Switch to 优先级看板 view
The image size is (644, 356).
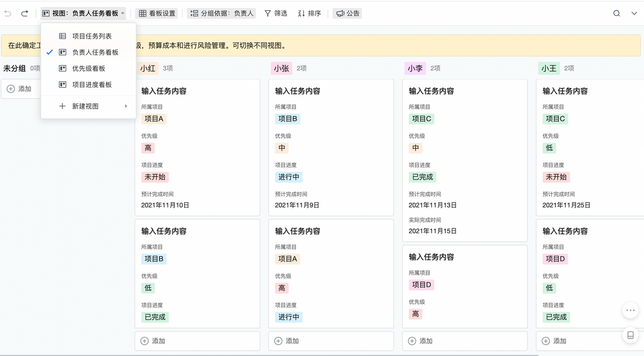[89, 69]
